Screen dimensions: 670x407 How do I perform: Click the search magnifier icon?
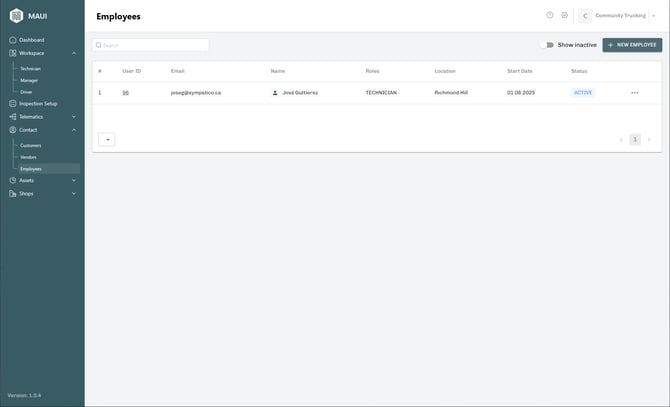[98, 45]
